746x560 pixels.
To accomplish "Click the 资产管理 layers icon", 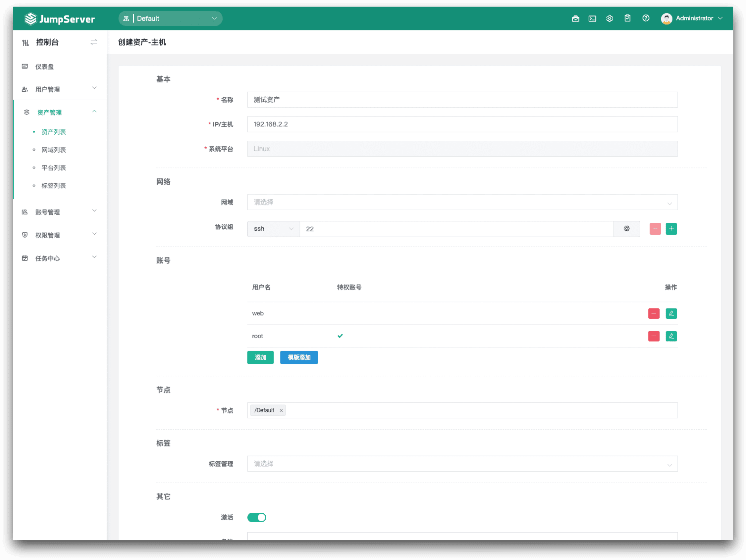I will [x=27, y=112].
